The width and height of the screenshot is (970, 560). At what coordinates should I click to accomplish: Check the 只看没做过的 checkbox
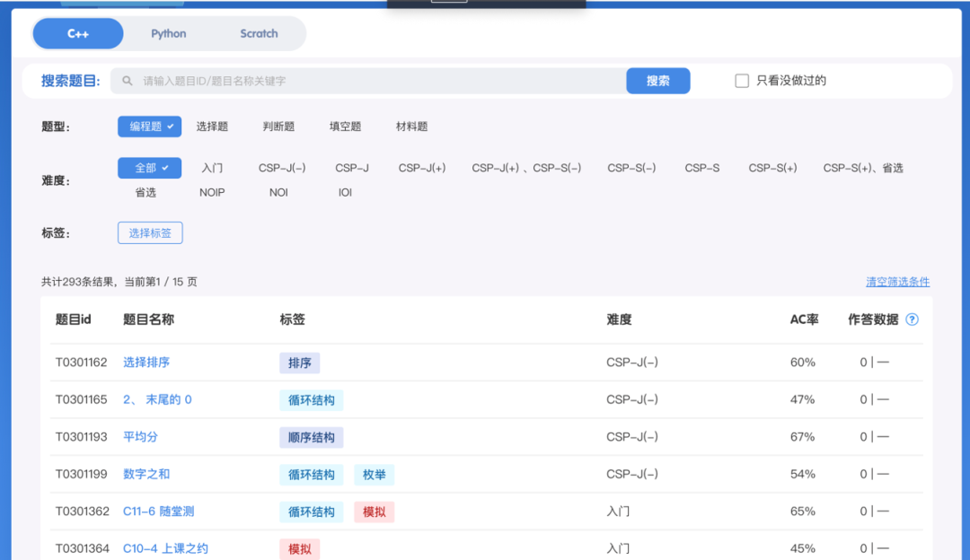click(742, 81)
